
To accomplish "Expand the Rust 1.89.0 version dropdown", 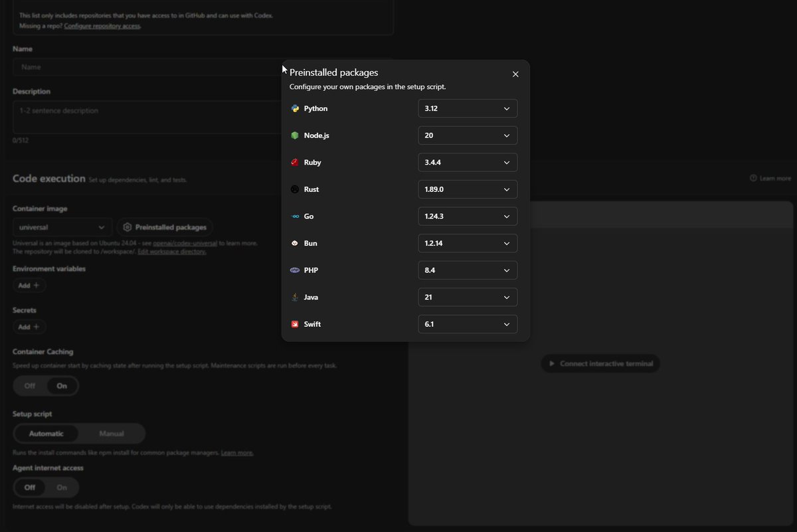I will click(x=468, y=189).
